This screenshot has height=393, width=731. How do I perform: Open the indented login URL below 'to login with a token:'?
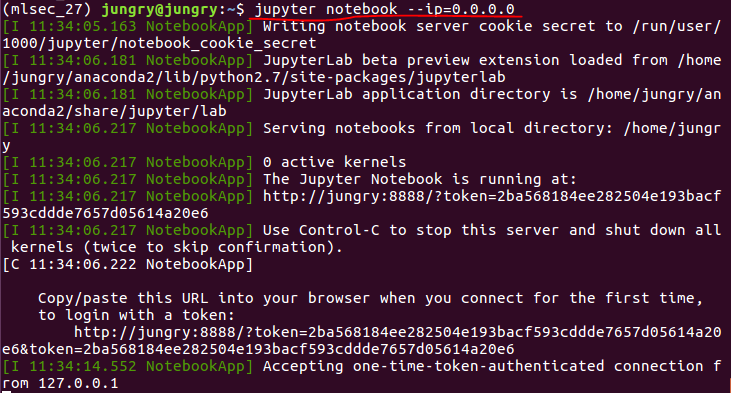coord(398,332)
